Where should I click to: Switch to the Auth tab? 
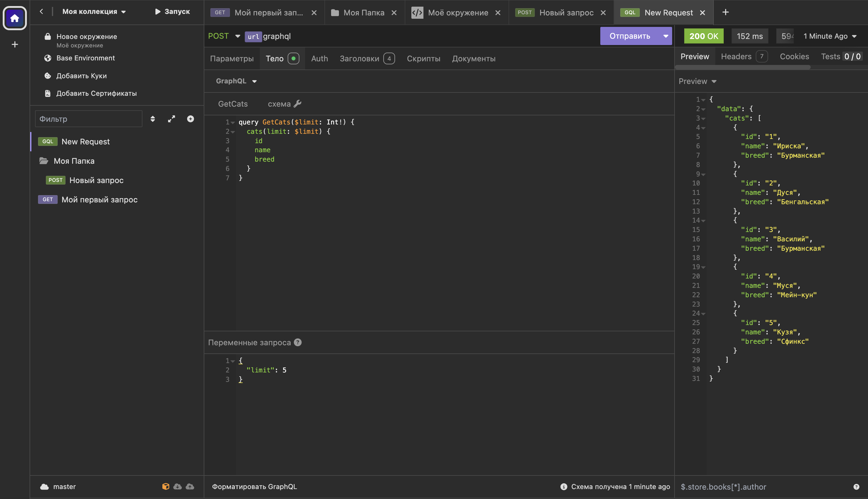coord(319,58)
